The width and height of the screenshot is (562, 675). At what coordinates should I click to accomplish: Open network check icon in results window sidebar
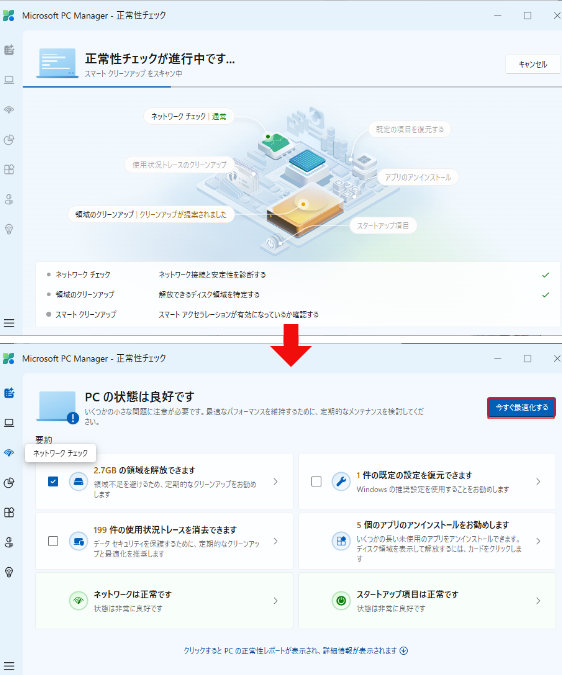(x=9, y=452)
